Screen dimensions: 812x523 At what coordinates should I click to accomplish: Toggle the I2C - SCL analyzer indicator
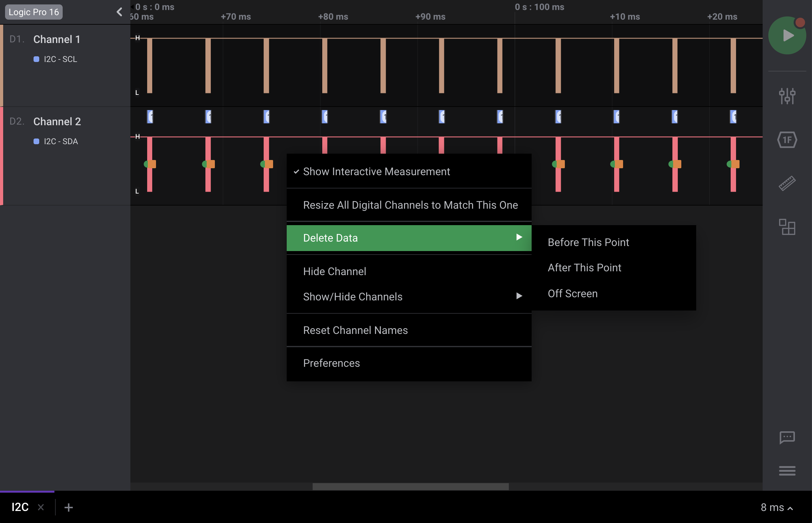click(36, 59)
